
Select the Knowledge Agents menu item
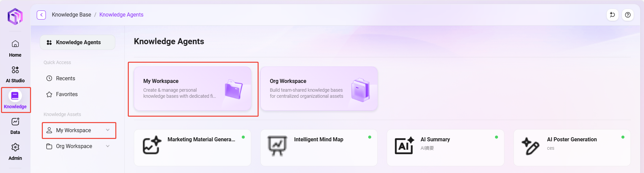78,42
